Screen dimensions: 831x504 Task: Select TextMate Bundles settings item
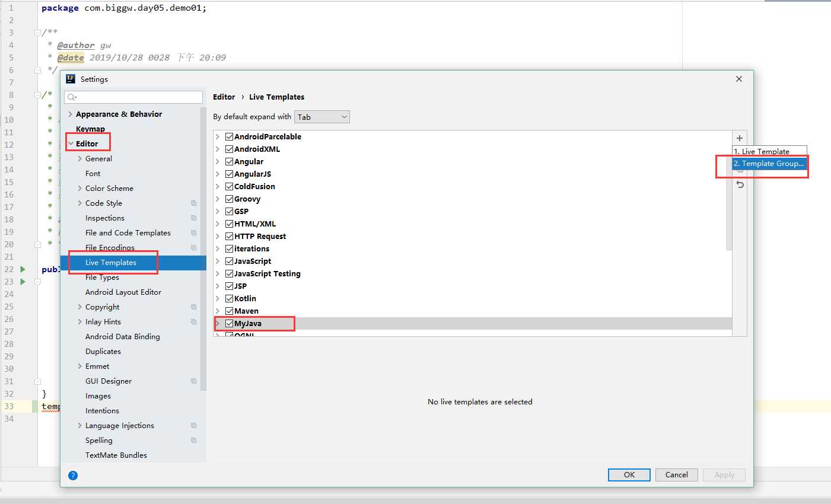point(116,455)
